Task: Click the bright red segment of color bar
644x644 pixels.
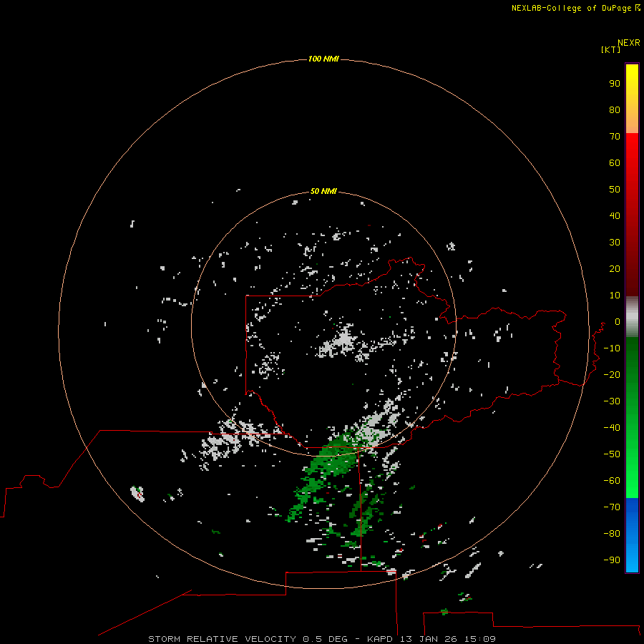Action: click(x=632, y=214)
